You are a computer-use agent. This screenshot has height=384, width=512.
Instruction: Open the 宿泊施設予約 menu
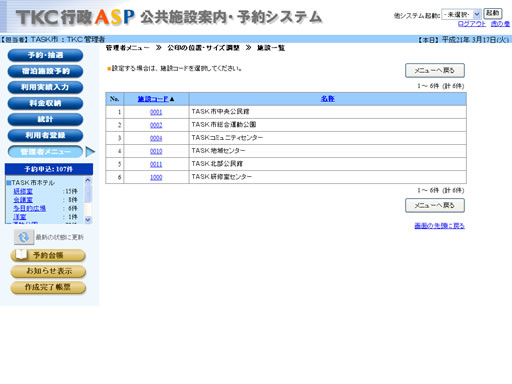coord(45,71)
